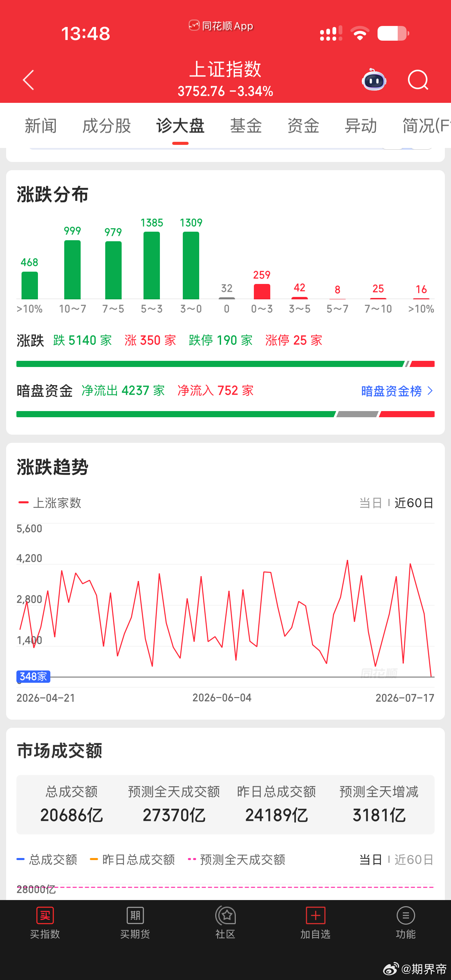451x980 pixels.
Task: Tap 涨跌分布 section heading
Action: pyautogui.click(x=53, y=194)
